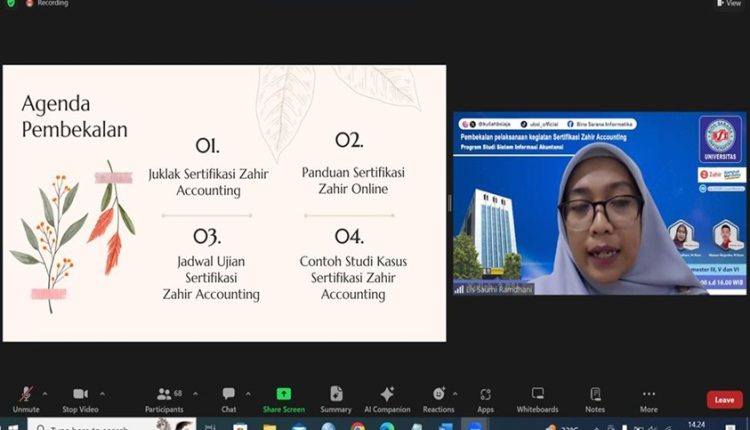
Task: Open the Reactions picker
Action: coord(439,399)
